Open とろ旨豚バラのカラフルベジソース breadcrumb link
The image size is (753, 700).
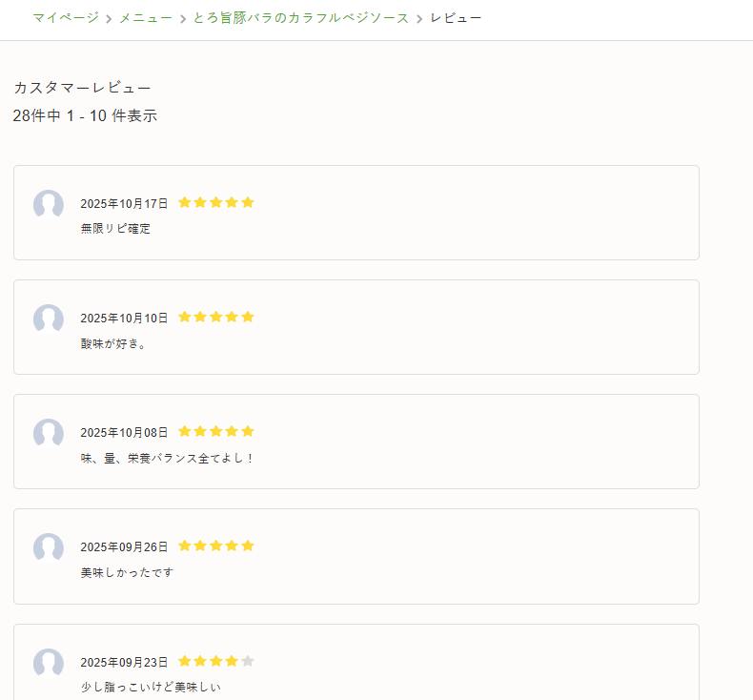300,18
